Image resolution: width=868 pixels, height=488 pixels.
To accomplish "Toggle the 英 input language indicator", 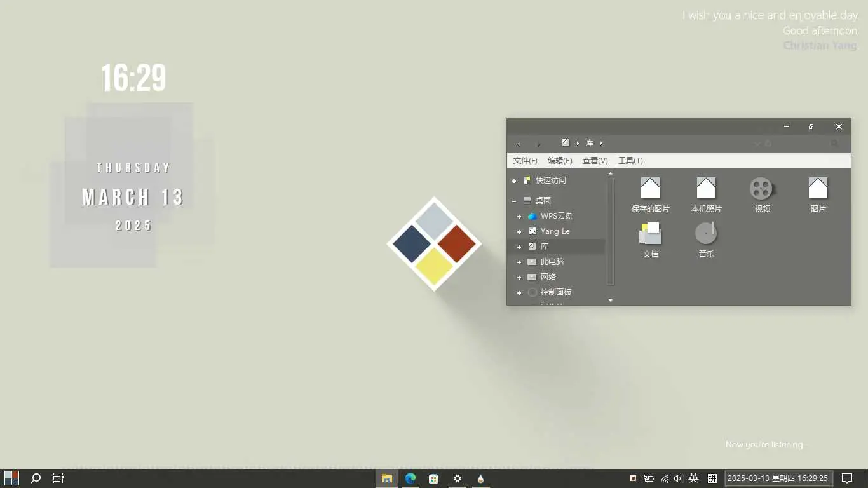I will click(x=694, y=478).
